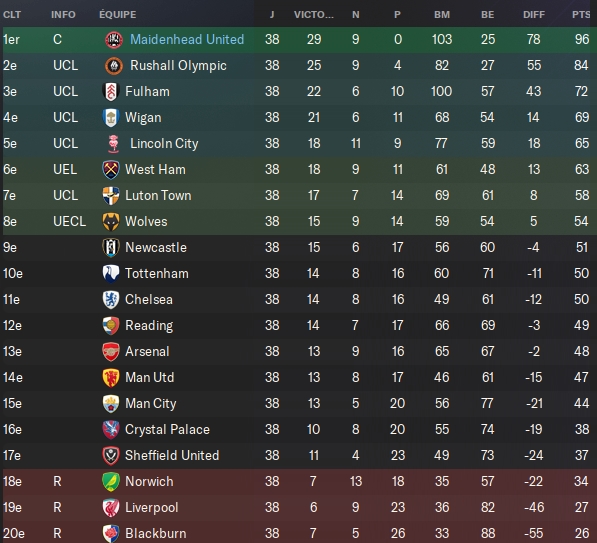Image resolution: width=597 pixels, height=543 pixels.
Task: Open the Sheffield United team name
Action: (x=172, y=455)
